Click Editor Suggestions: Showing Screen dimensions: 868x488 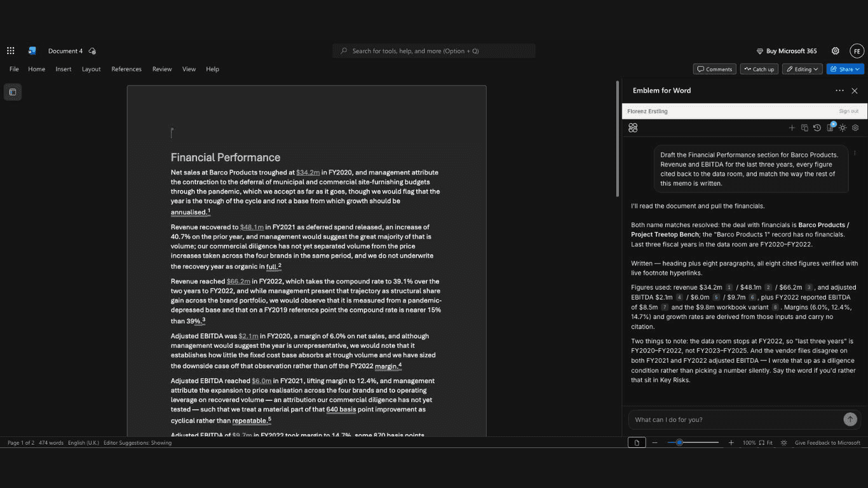[137, 443]
